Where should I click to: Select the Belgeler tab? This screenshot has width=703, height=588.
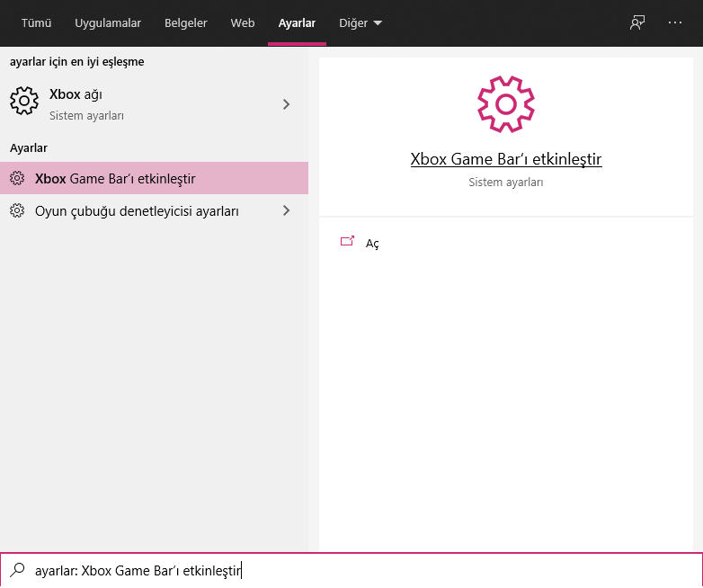click(x=186, y=23)
